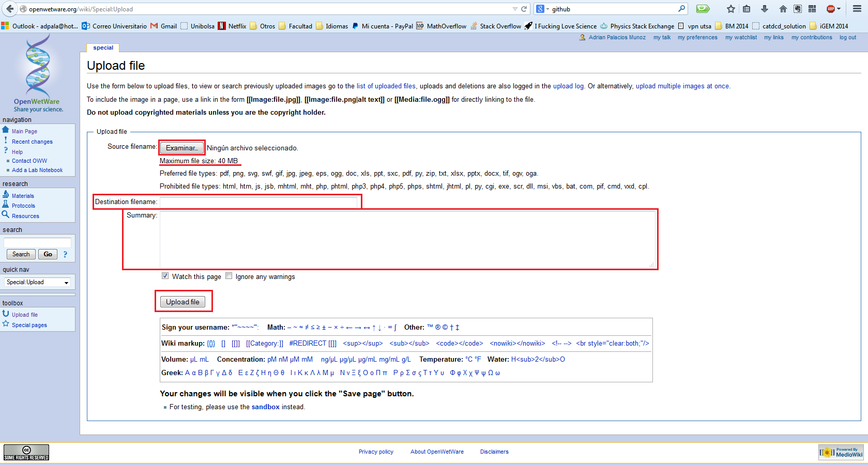868x465 pixels.
Task: Click the Firefox home icon
Action: pyautogui.click(x=783, y=9)
